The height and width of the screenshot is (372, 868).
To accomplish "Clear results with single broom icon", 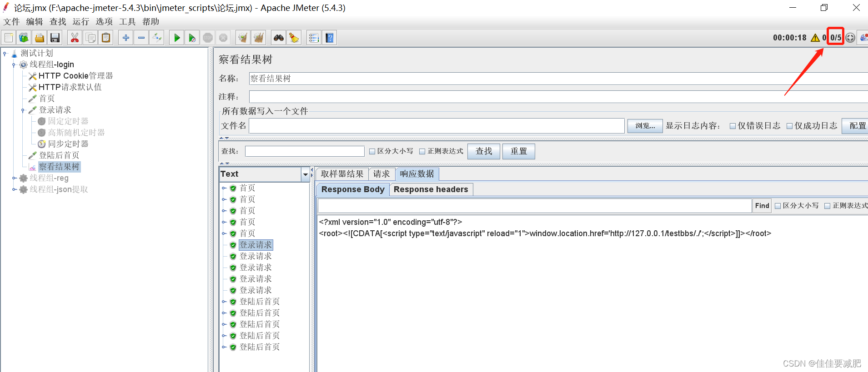I will pos(243,38).
